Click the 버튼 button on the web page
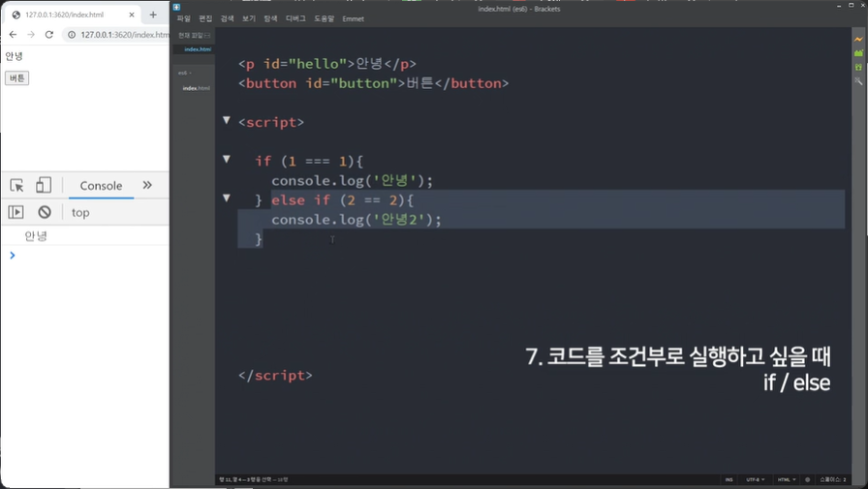This screenshot has height=489, width=868. pyautogui.click(x=17, y=78)
